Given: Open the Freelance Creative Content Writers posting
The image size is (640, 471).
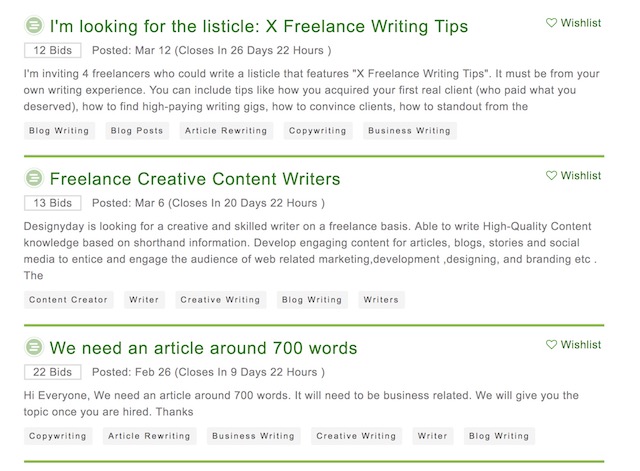Looking at the screenshot, I should coord(195,179).
